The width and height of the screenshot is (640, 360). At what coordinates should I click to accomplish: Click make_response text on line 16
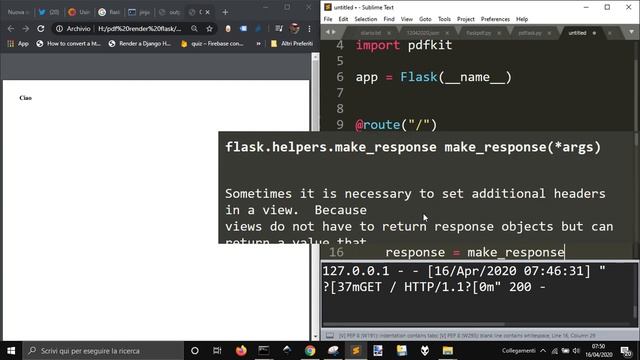point(516,252)
